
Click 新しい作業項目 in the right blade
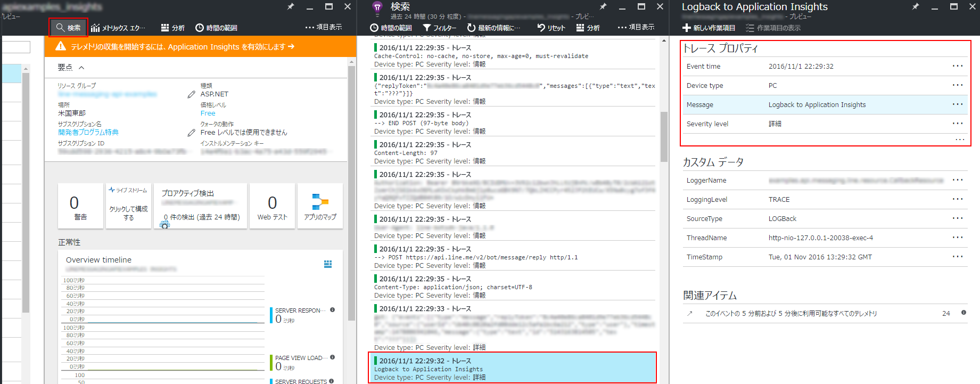tap(709, 28)
